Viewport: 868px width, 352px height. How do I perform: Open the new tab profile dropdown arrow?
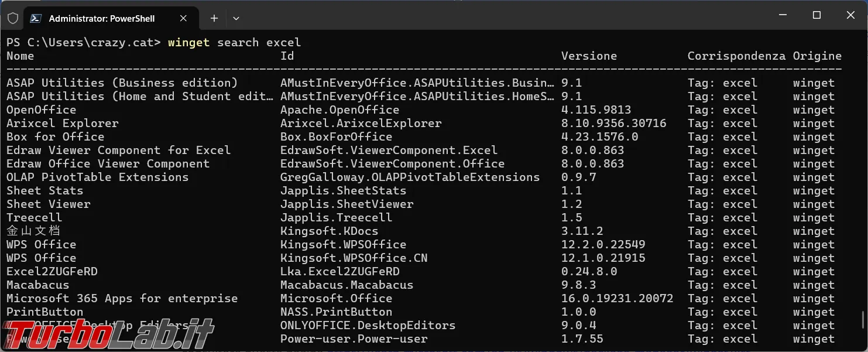pyautogui.click(x=236, y=18)
